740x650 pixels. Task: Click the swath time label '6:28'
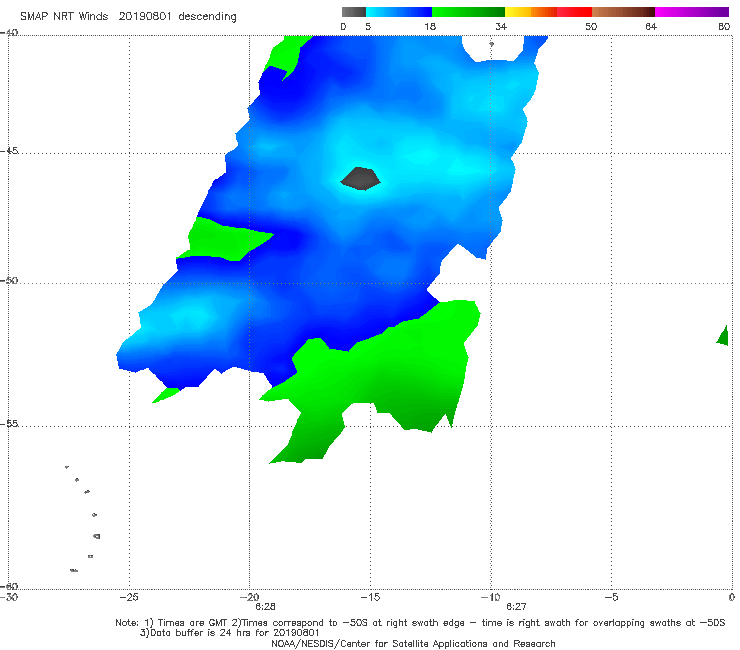click(x=265, y=607)
